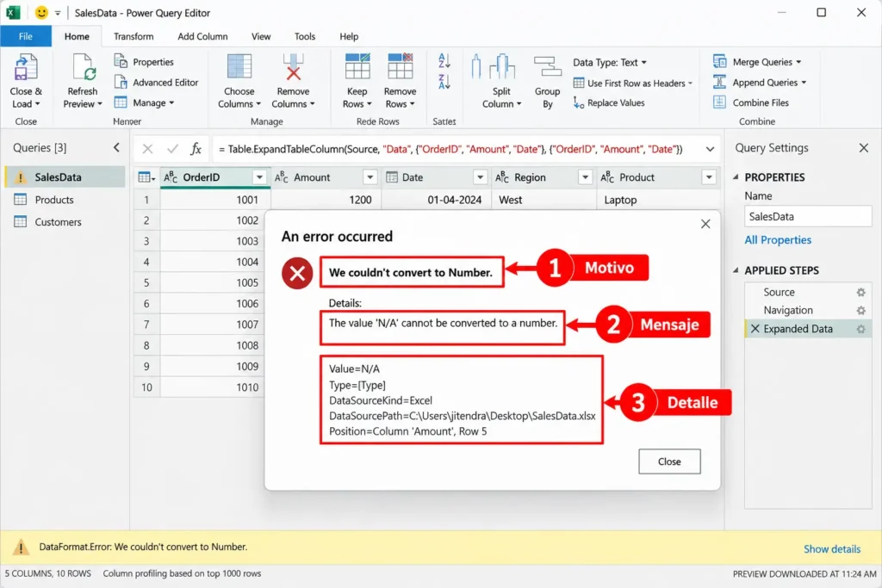Click Amount column type icon
Image resolution: width=882 pixels, height=588 pixels.
coord(282,177)
